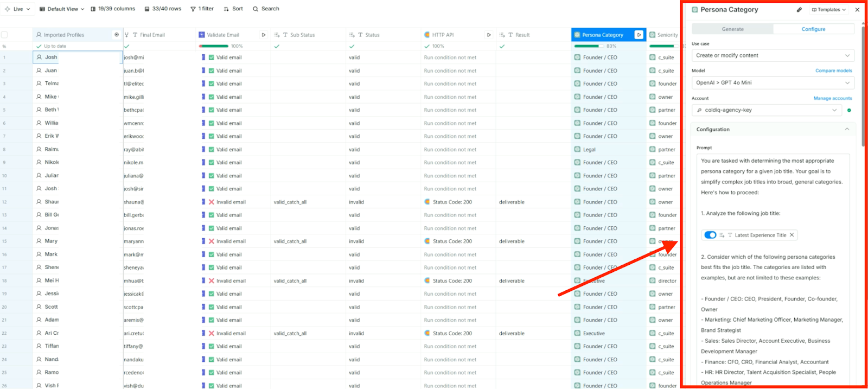
Task: Click the Validate Email column run icon
Action: point(264,35)
